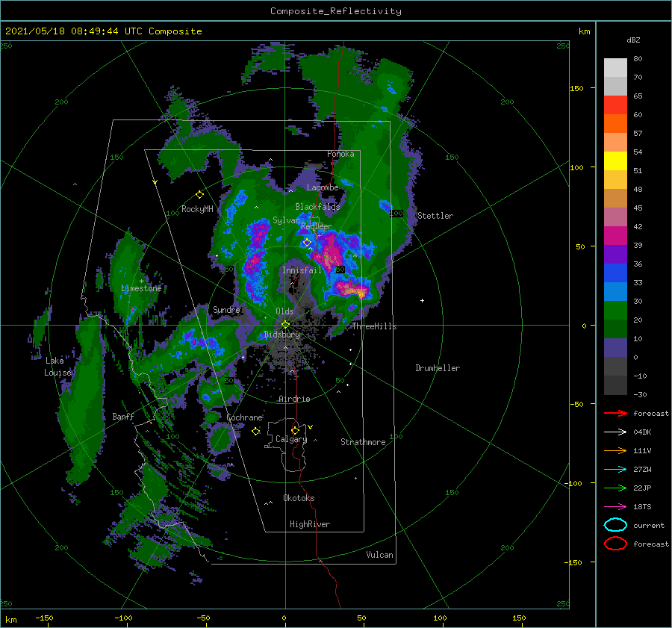Click the asterisk marker above Limestone
The image size is (672, 628).
pos(141,282)
